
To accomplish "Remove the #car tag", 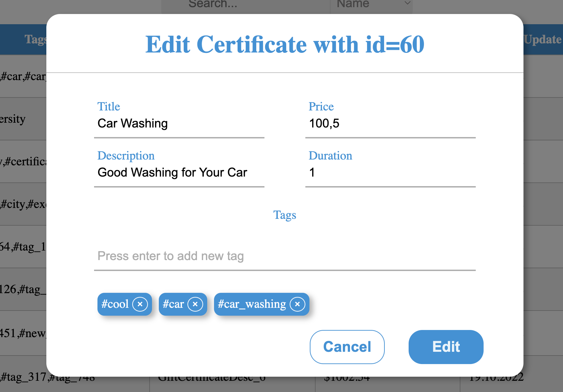I will tap(195, 304).
